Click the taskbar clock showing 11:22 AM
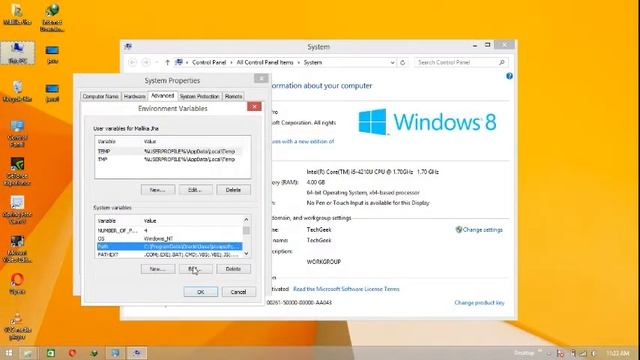This screenshot has height=360, width=640. [x=618, y=353]
